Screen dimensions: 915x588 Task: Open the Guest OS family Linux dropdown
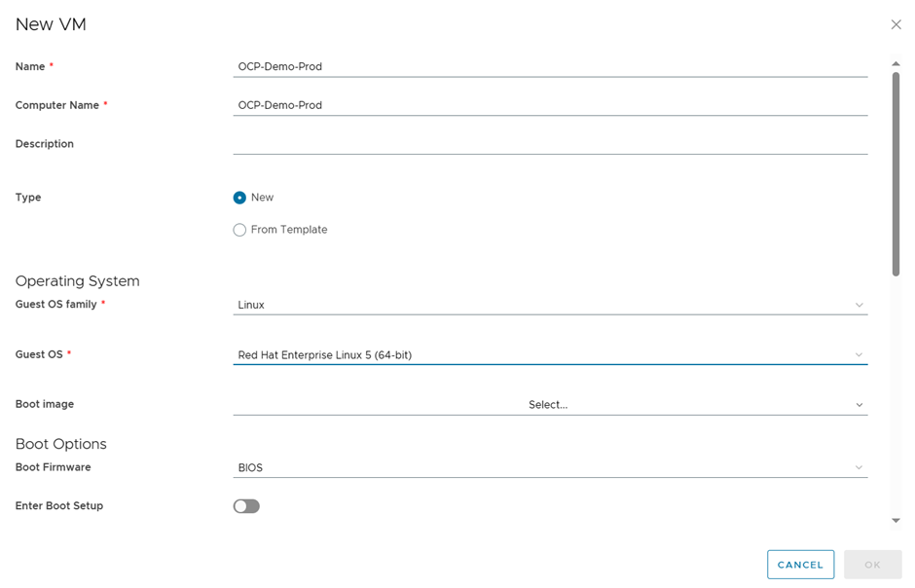click(x=550, y=305)
